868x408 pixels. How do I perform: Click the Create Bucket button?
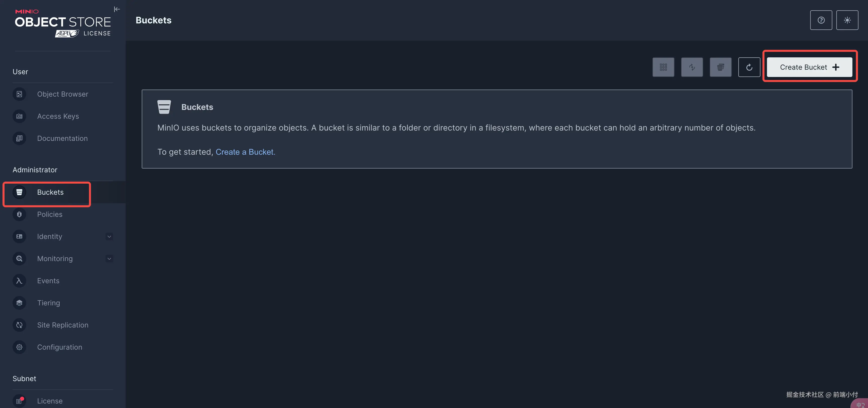pos(809,67)
